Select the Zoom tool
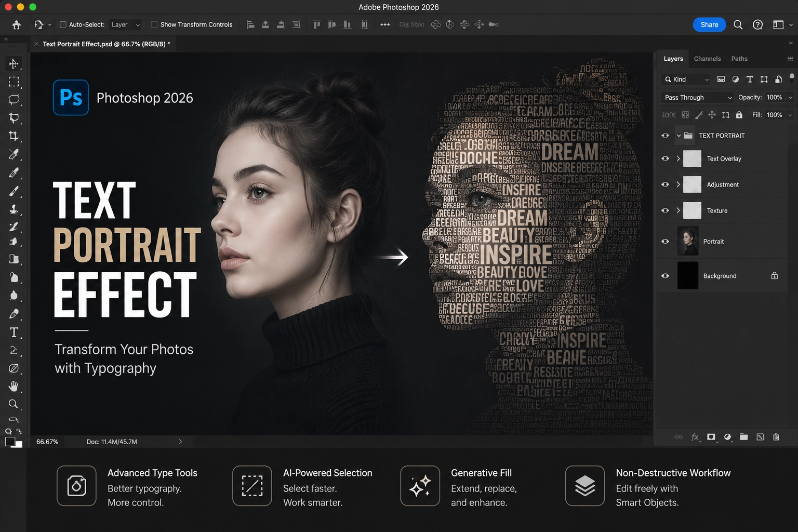This screenshot has height=532, width=798. tap(14, 404)
